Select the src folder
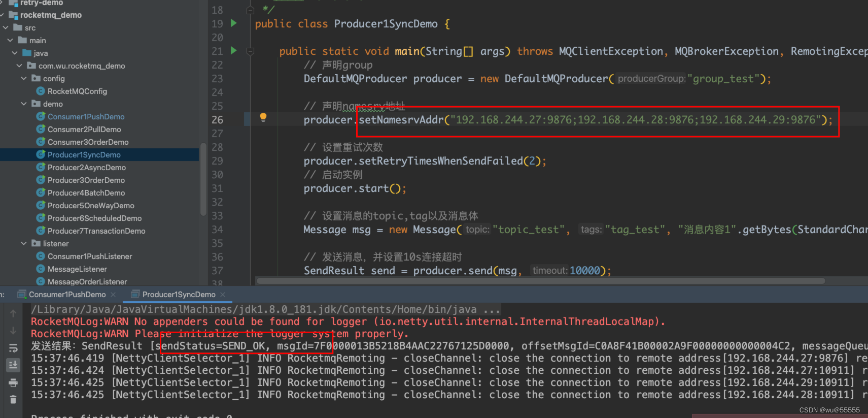Image resolution: width=868 pixels, height=418 pixels. pyautogui.click(x=30, y=28)
